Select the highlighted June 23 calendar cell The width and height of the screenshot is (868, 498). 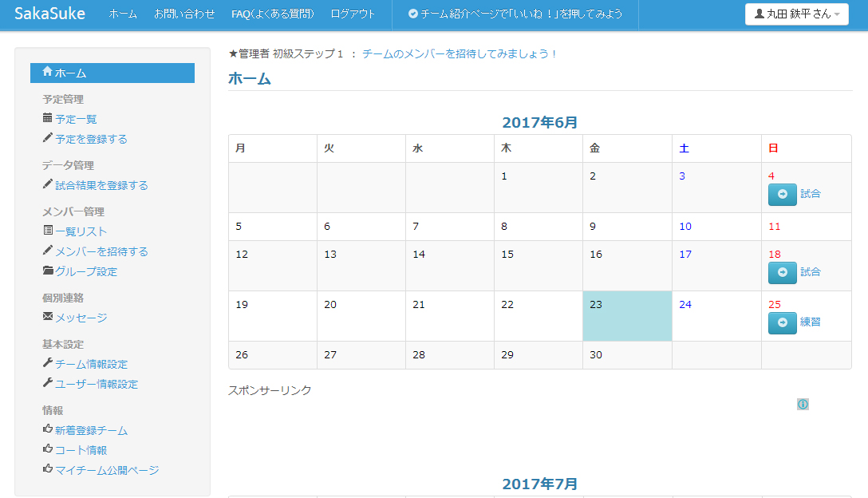click(x=627, y=316)
